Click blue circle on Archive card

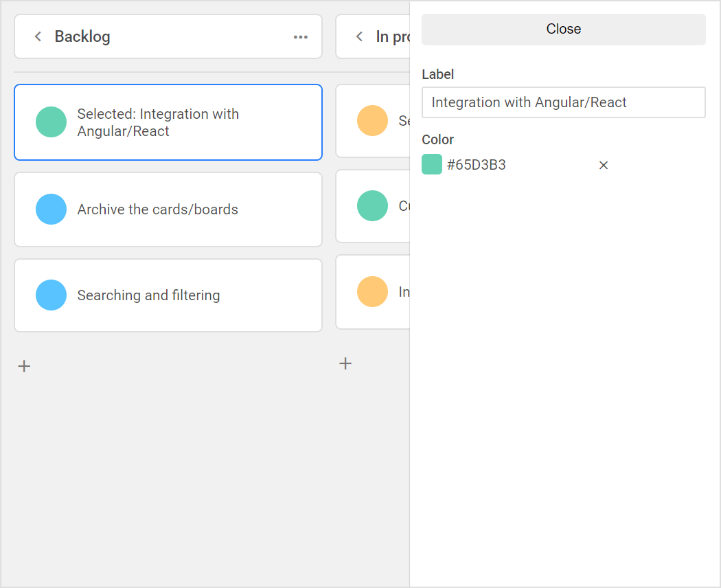point(51,210)
